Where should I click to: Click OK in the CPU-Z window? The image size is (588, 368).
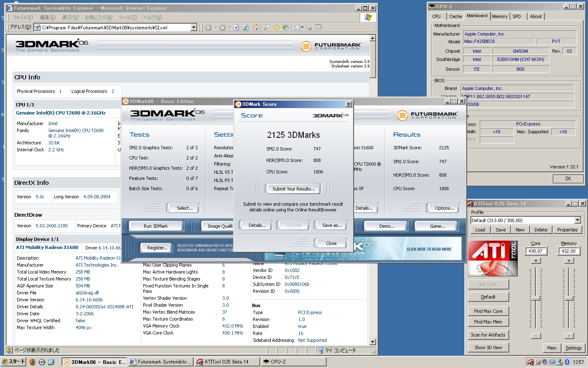[x=568, y=179]
